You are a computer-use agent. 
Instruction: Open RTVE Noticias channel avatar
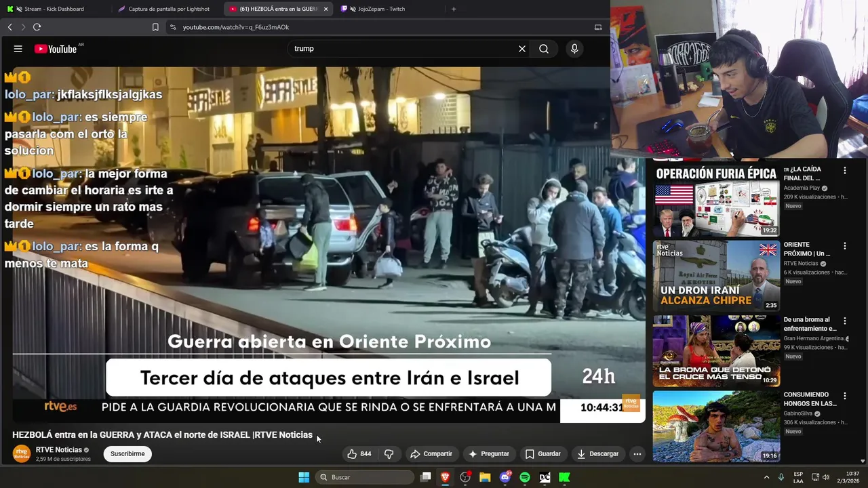[x=22, y=453]
